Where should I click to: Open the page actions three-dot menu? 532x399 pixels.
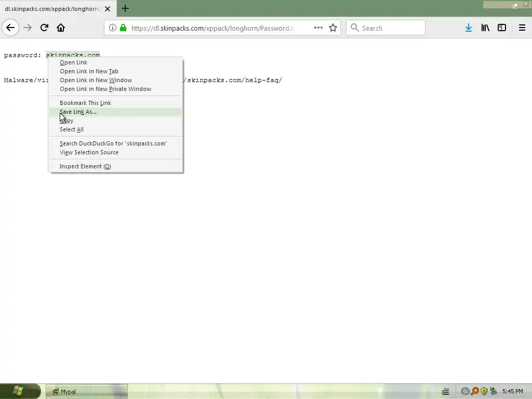tap(318, 28)
